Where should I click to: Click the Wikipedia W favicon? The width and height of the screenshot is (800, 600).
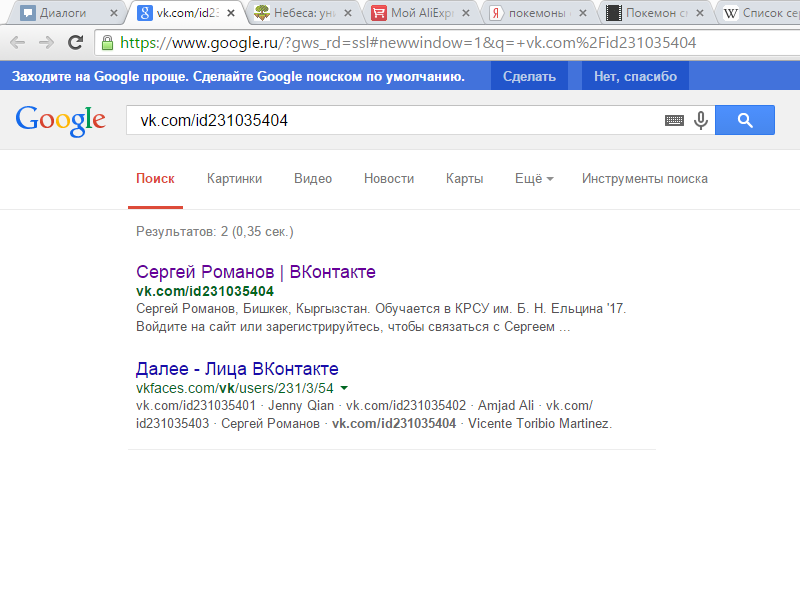click(x=731, y=13)
